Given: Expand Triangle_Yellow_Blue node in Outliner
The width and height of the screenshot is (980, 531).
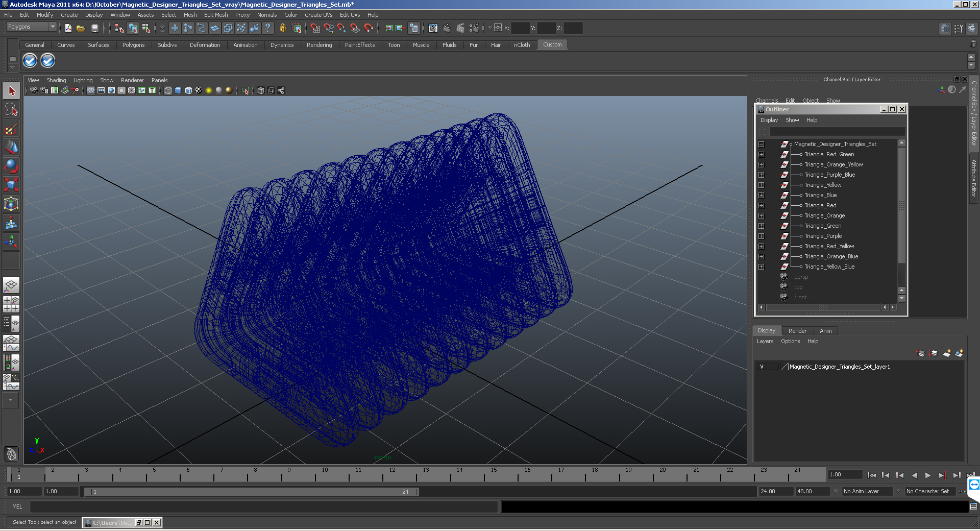Looking at the screenshot, I should click(x=761, y=267).
